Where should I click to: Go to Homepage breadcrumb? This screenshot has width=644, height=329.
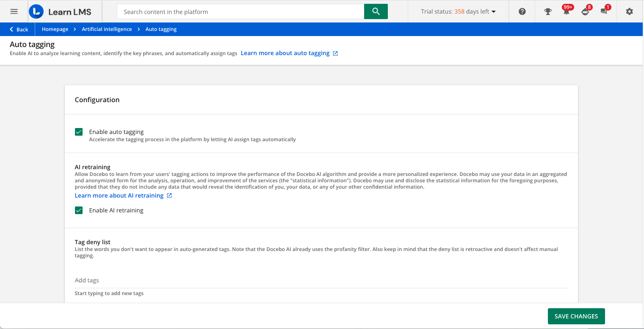pos(55,29)
